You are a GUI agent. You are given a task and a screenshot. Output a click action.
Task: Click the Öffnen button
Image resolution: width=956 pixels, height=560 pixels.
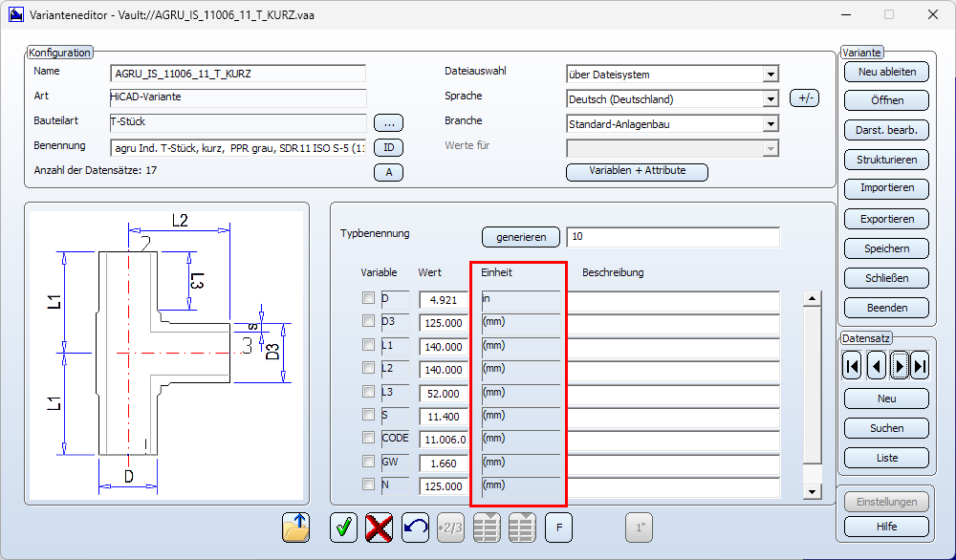(x=886, y=100)
